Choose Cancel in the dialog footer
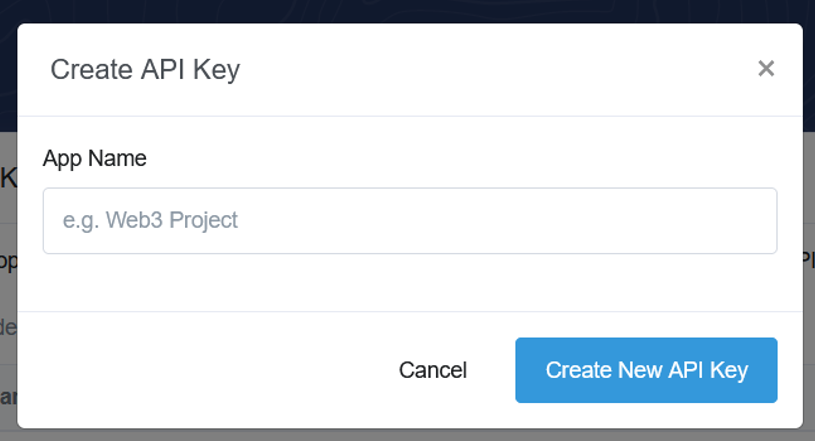This screenshot has height=441, width=815. [x=432, y=370]
